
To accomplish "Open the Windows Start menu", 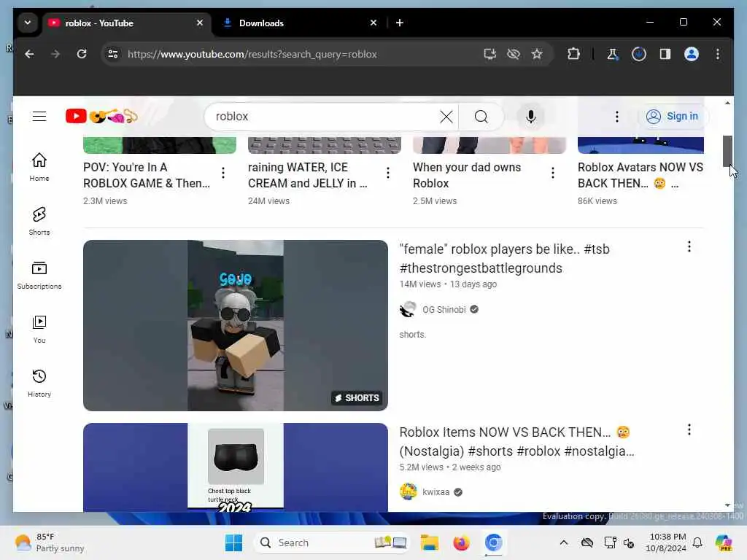I will tap(233, 542).
